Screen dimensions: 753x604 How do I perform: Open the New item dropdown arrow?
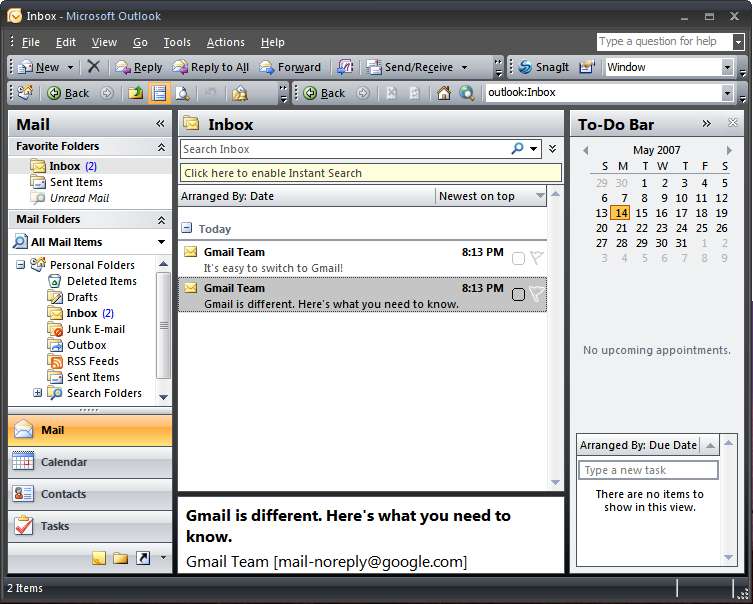coord(70,67)
